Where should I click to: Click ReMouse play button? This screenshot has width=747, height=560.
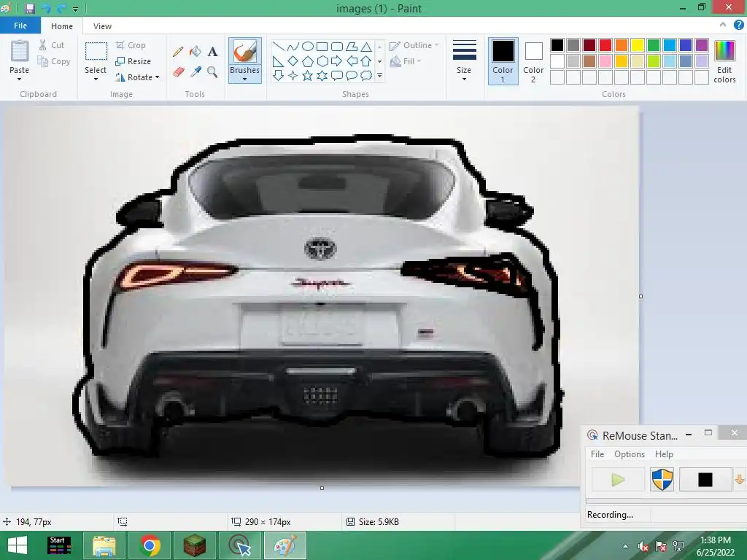pyautogui.click(x=618, y=480)
